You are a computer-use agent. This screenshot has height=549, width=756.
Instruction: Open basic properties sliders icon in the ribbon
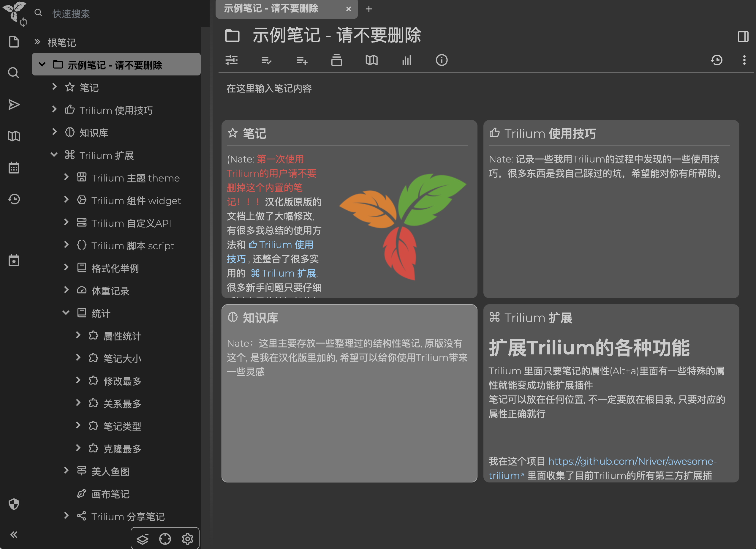click(231, 60)
